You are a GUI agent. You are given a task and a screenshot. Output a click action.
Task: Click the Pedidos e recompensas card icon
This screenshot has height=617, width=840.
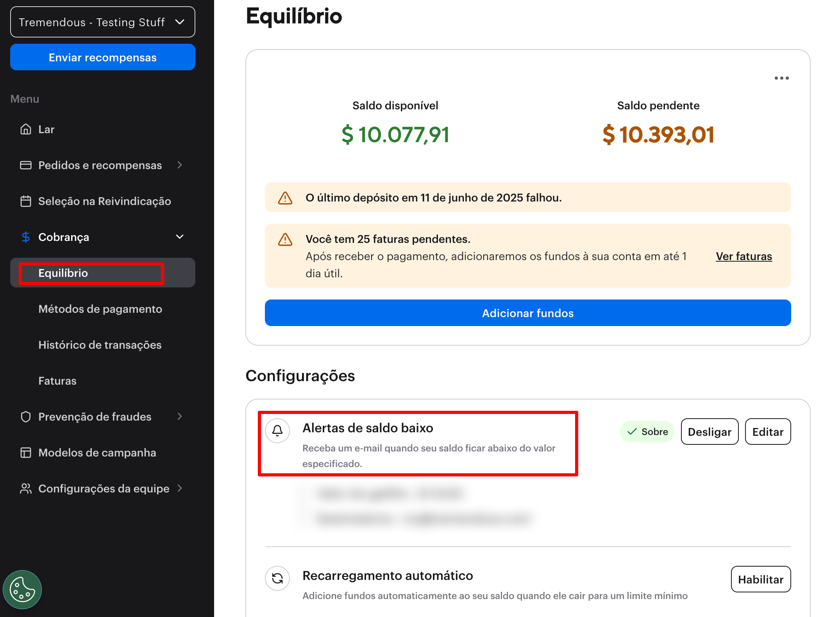click(x=26, y=165)
